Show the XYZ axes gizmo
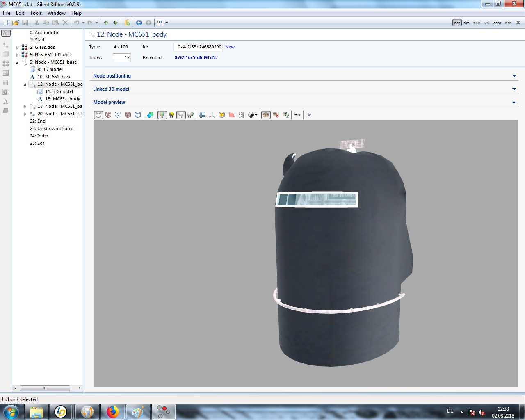The height and width of the screenshot is (420, 525). pos(212,115)
